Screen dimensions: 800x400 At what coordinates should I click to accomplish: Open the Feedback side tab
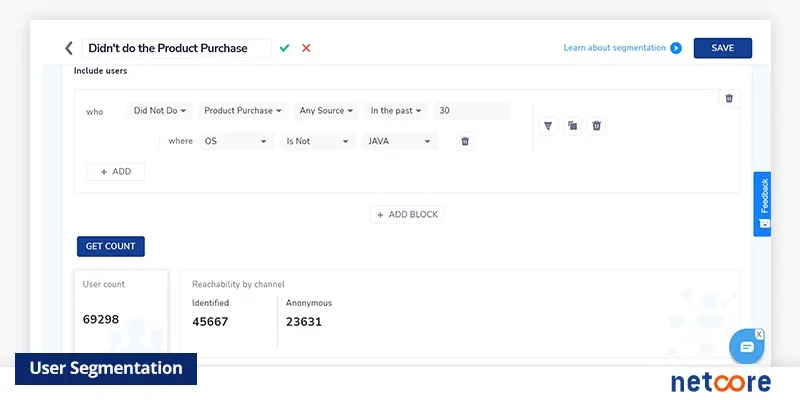click(762, 204)
